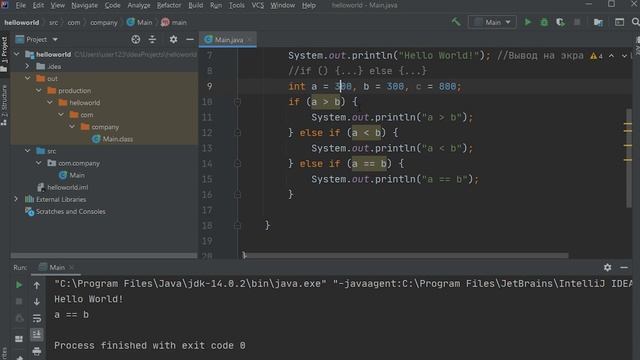Open Project panel settings gear
The image size is (640, 360).
(x=173, y=39)
